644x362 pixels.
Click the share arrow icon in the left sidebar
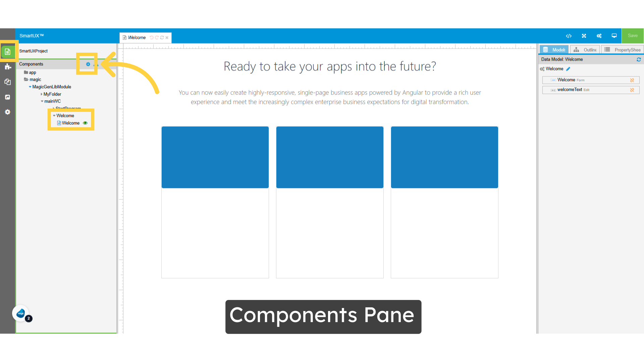(x=7, y=97)
